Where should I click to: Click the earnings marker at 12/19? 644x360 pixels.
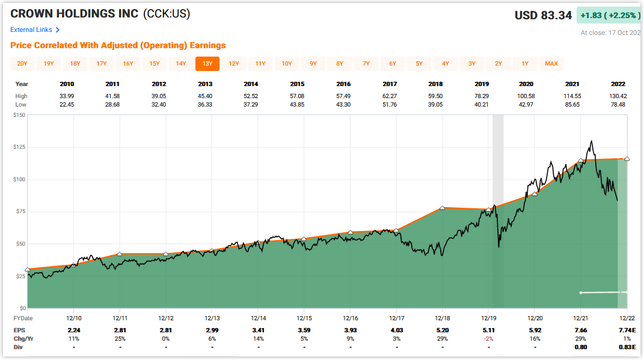point(489,209)
